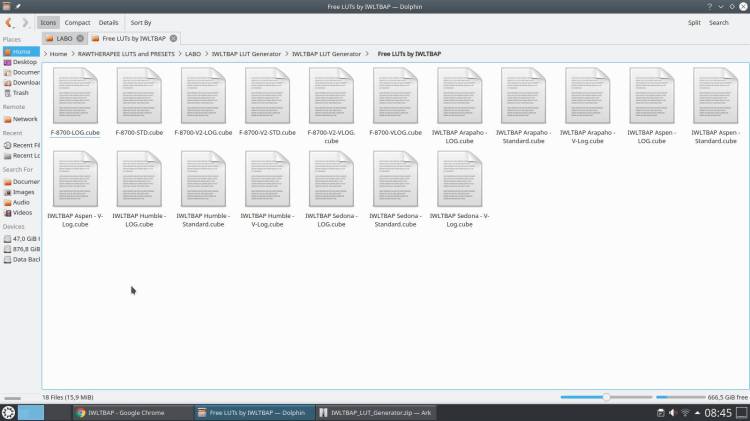The image size is (750, 421).
Task: Open the KDE application launcher
Action: [8, 412]
